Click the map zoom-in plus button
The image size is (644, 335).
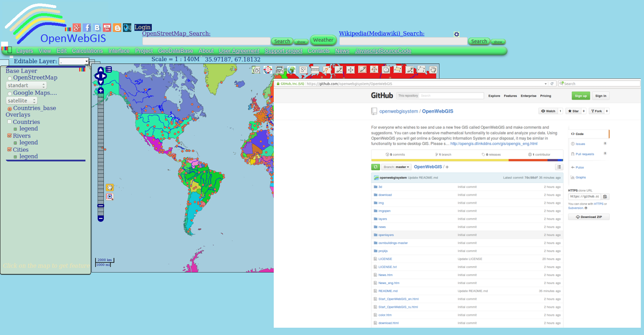pos(101,91)
